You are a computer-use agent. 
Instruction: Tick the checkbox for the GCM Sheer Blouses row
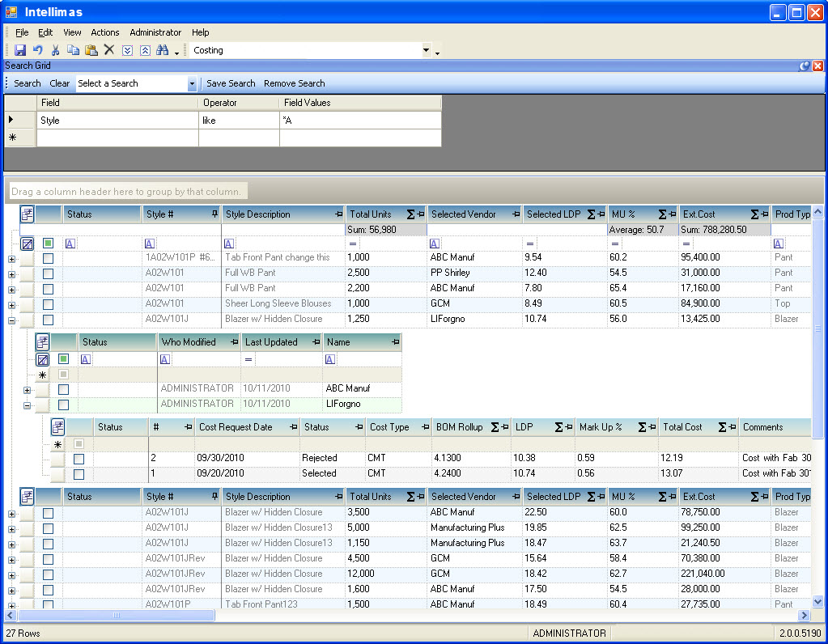(49, 304)
